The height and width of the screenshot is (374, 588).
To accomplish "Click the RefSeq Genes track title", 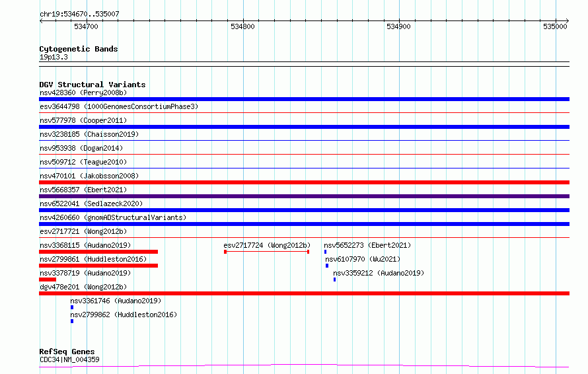I will coord(67,352).
